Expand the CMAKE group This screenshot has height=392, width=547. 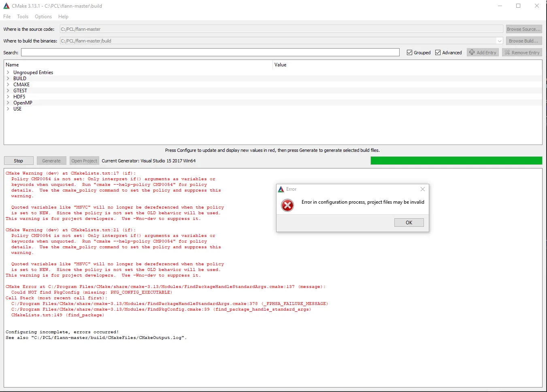click(8, 85)
